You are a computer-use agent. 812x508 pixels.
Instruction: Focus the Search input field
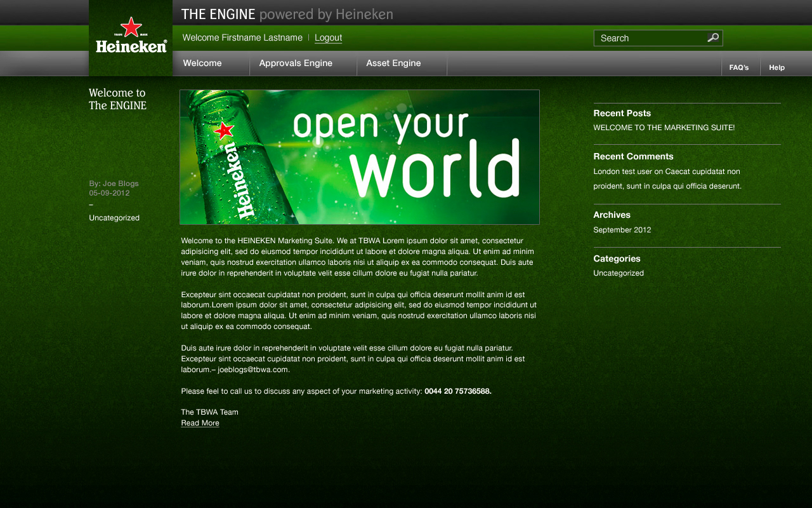pos(658,38)
